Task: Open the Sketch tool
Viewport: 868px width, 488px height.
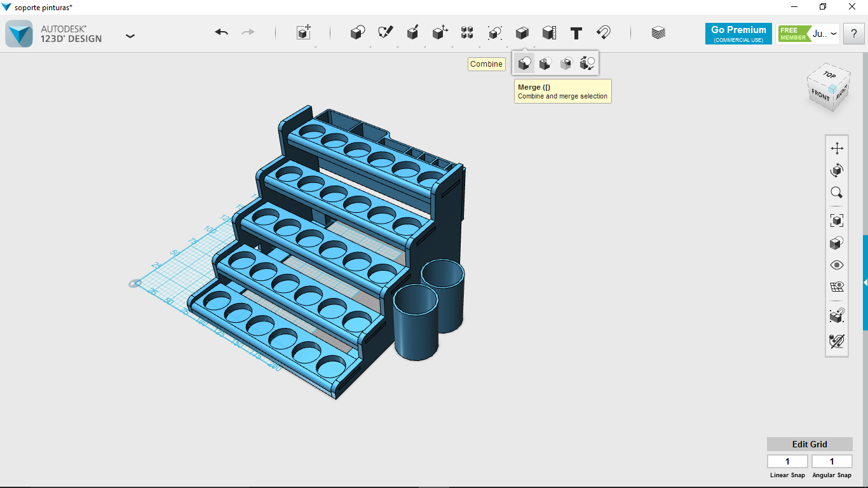Action: coord(386,33)
